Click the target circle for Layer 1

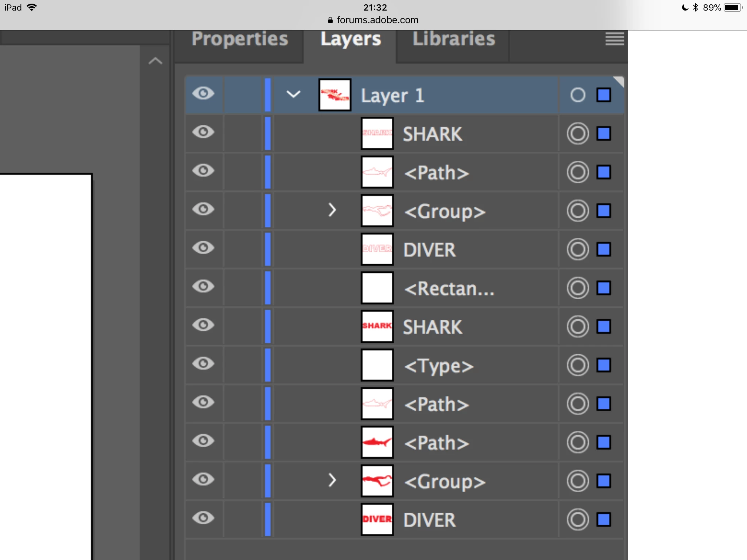(578, 95)
